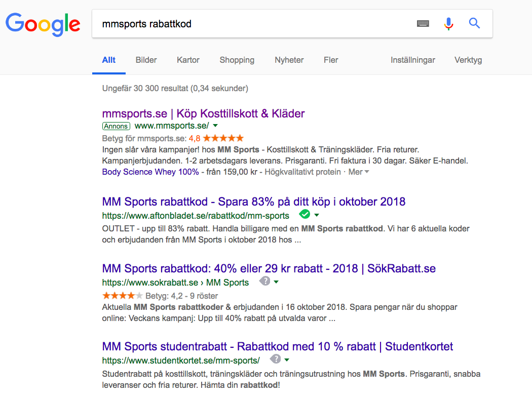Expand dropdown arrow next to www.mmsports.se/

[215, 126]
